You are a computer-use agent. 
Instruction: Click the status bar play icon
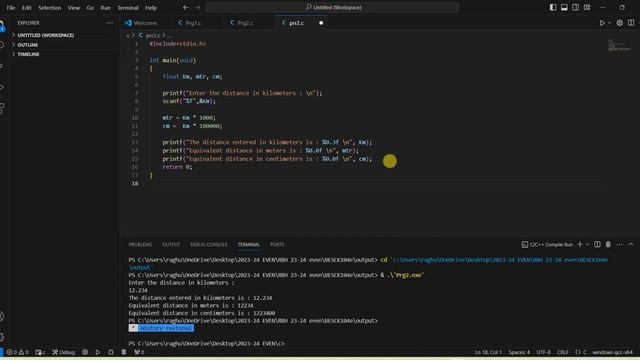(98, 352)
